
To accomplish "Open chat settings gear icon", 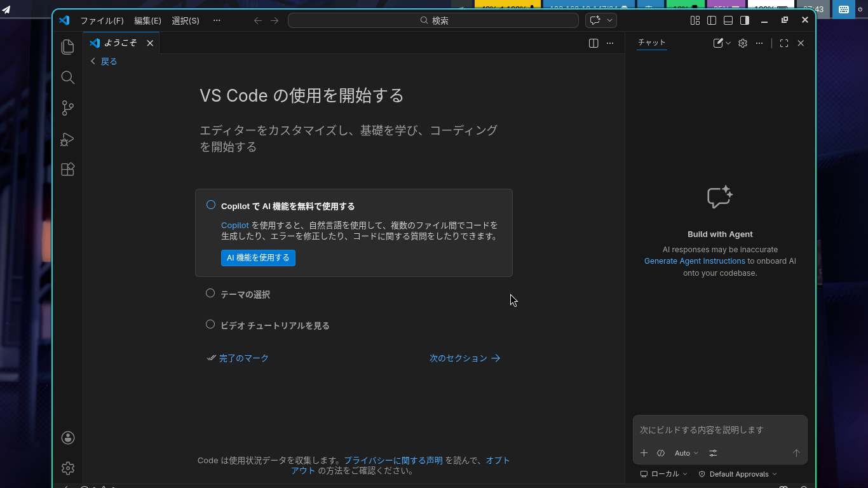I will tap(742, 43).
